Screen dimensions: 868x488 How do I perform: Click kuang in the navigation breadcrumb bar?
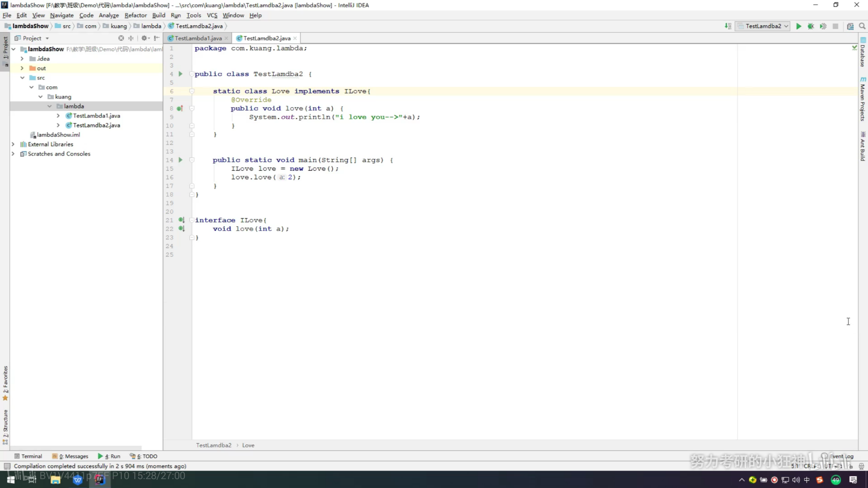point(115,26)
